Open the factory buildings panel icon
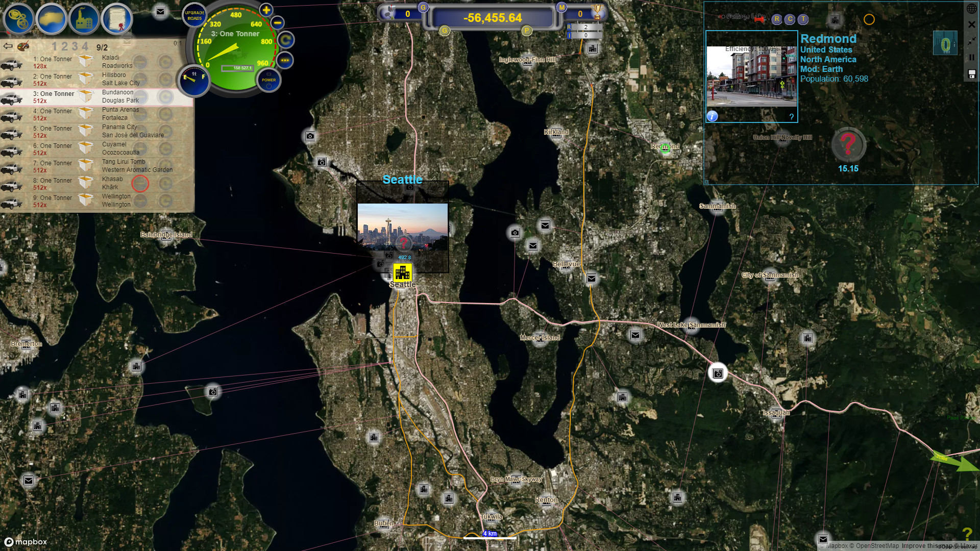The width and height of the screenshot is (980, 551). 84,19
